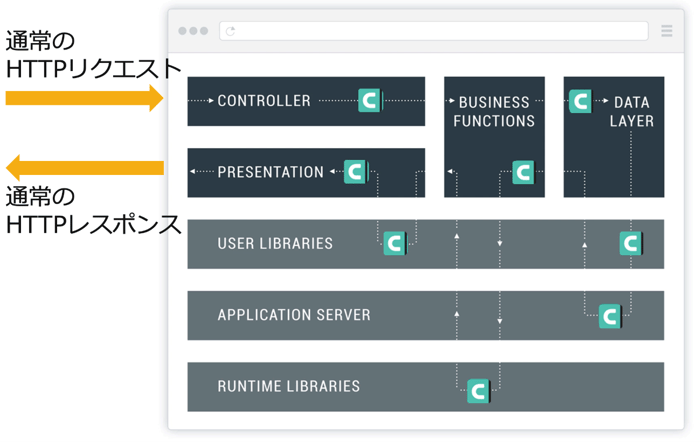The height and width of the screenshot is (442, 700).
Task: Click the 通常のHTTPレスポンス caption
Action: [x=93, y=210]
